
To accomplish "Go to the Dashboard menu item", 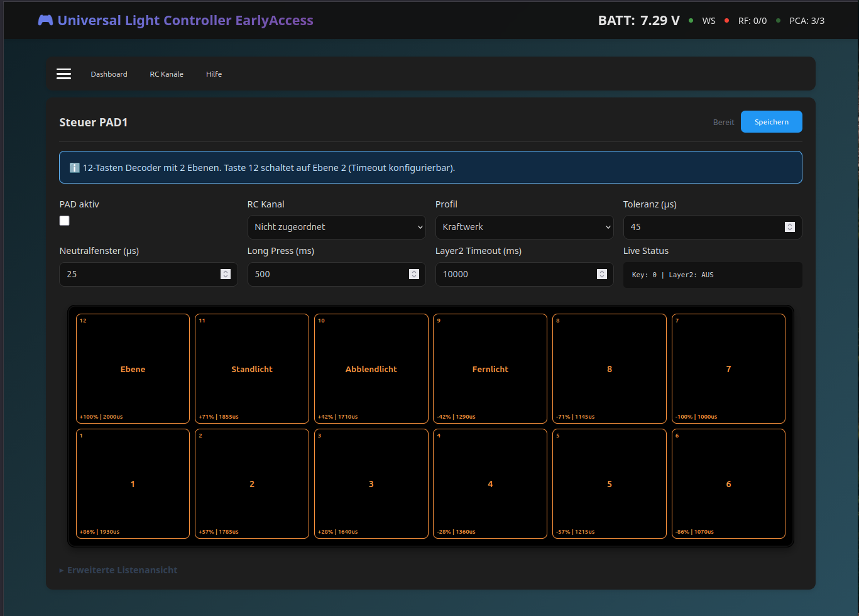I will 109,74.
